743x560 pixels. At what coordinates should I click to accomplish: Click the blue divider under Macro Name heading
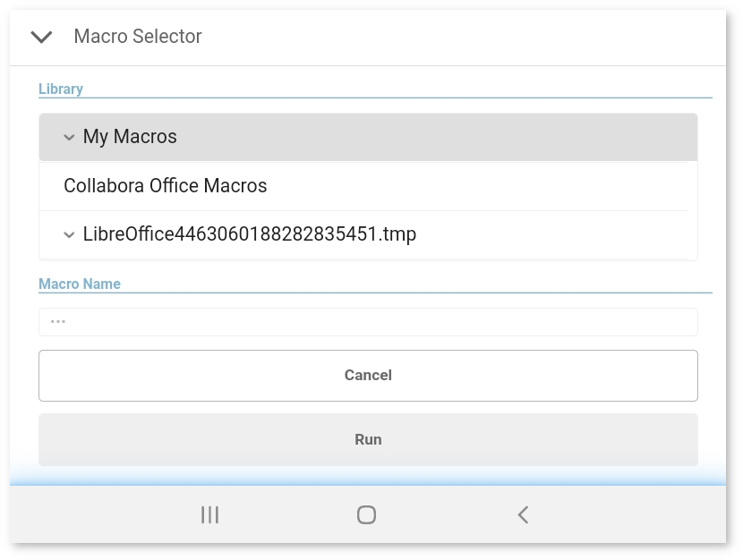point(375,293)
